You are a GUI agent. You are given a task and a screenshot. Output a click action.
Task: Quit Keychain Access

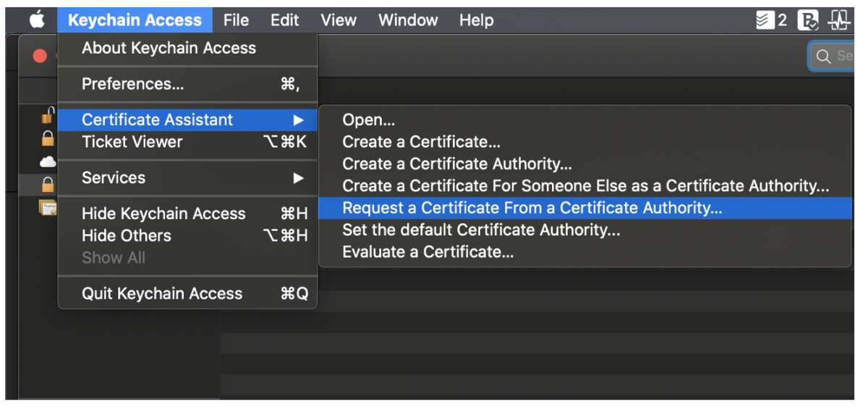pyautogui.click(x=162, y=294)
